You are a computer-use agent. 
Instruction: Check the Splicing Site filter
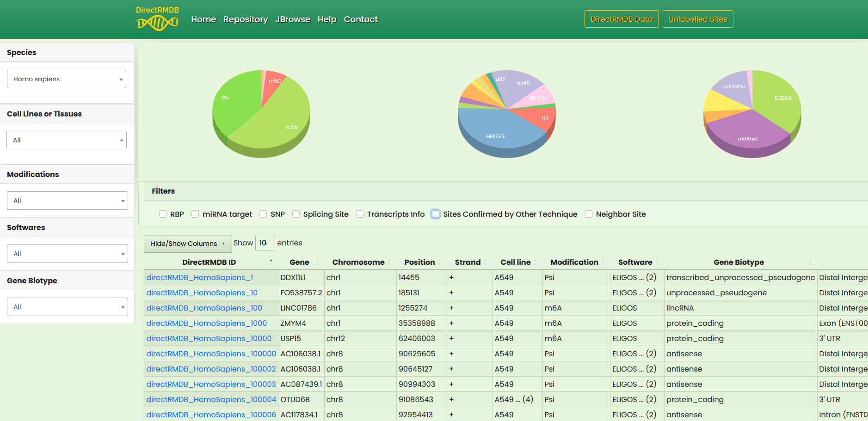296,214
